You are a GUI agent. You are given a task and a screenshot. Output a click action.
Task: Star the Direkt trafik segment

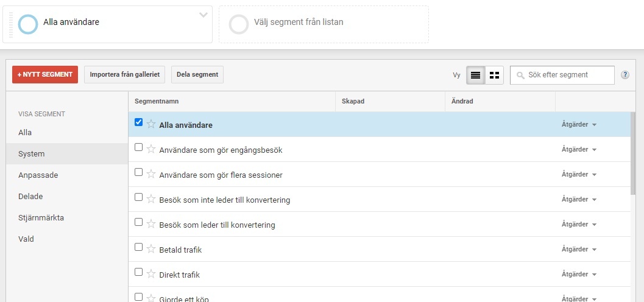tap(151, 274)
